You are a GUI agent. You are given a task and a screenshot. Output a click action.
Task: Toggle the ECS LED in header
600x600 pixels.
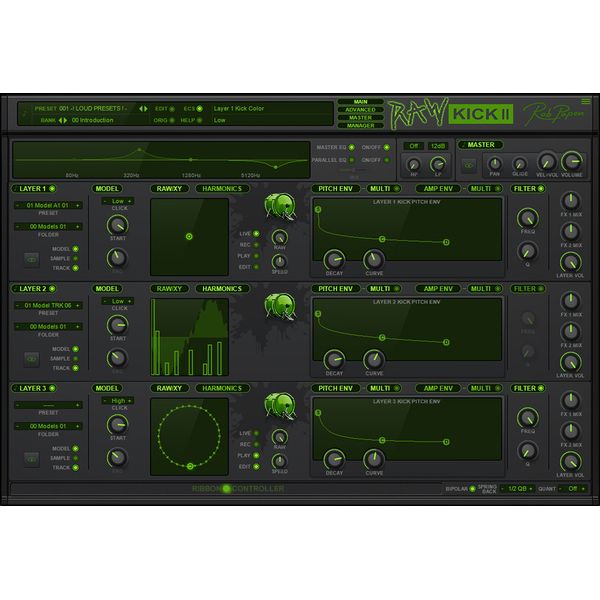point(199,109)
